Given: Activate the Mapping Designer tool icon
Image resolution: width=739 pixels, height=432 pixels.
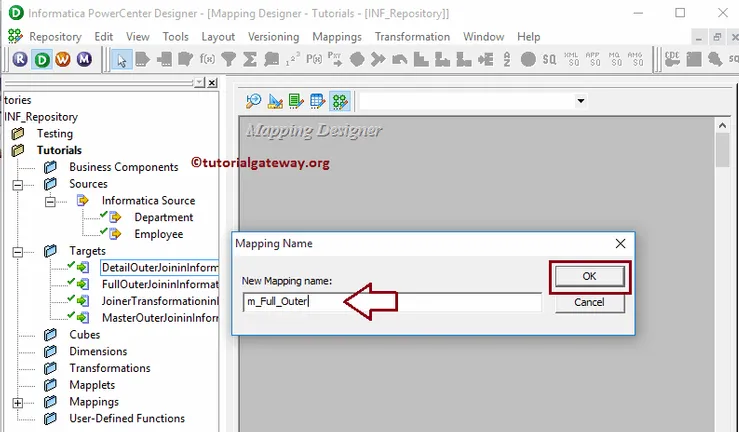Looking at the screenshot, I should [x=340, y=101].
